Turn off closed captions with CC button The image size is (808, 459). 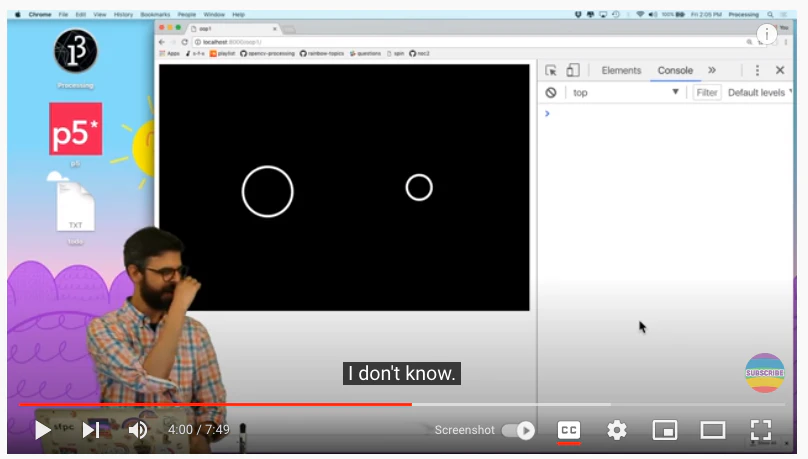(x=569, y=430)
